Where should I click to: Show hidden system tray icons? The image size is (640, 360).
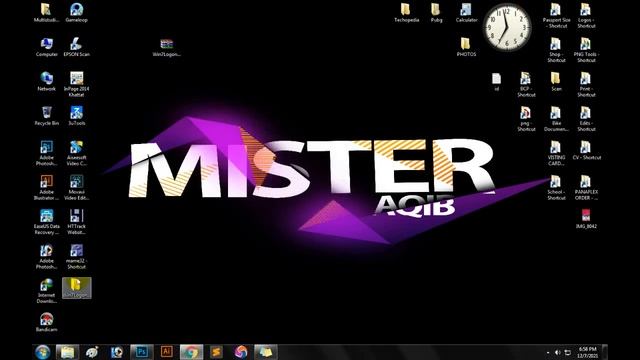[x=548, y=353]
